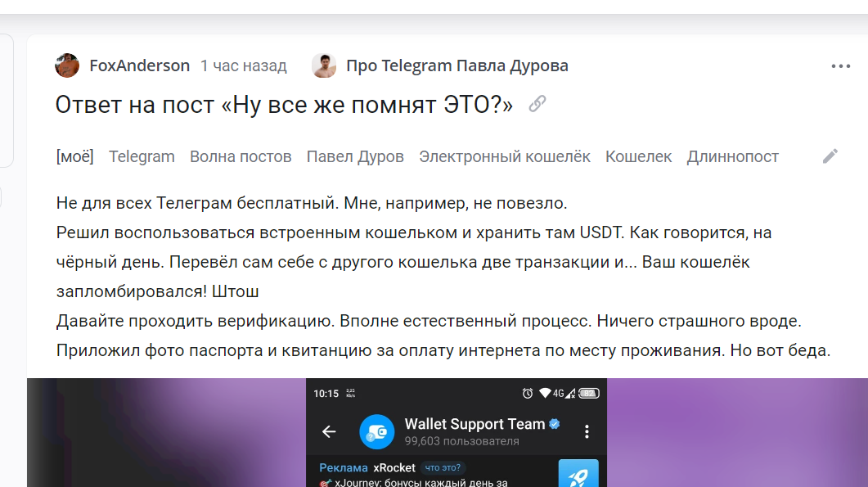Tap the 10:15 clock in phone status bar

pos(326,394)
